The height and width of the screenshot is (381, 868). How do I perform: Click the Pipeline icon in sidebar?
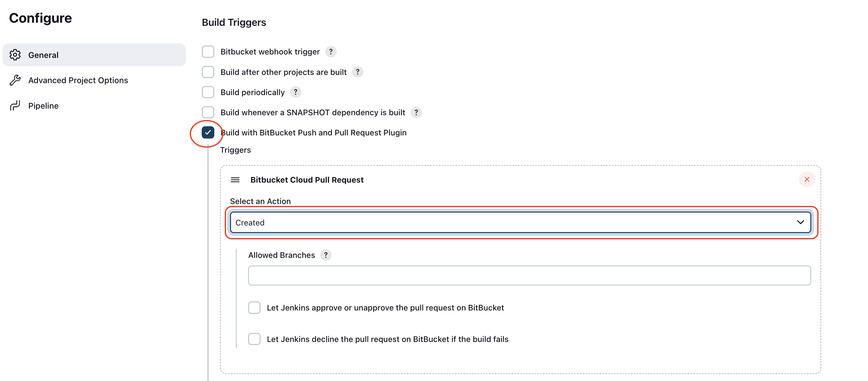[16, 105]
